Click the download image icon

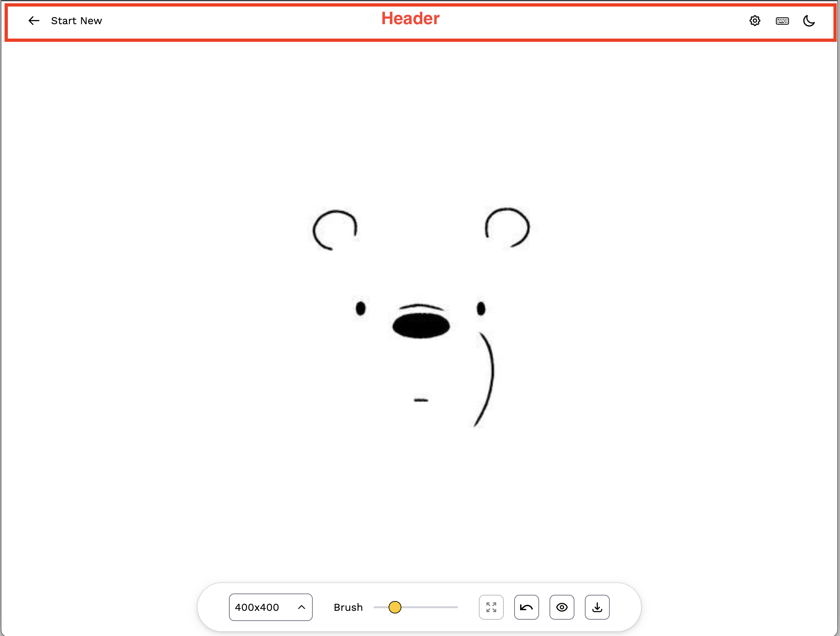(597, 607)
